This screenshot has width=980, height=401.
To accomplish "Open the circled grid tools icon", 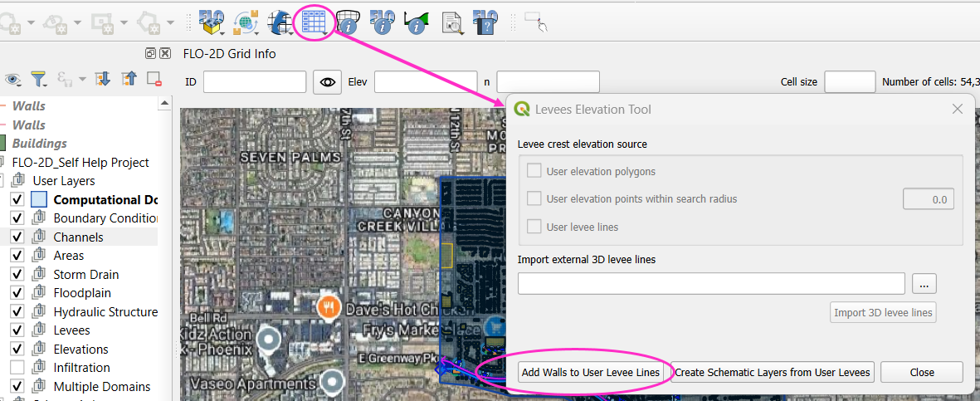I will tap(314, 22).
